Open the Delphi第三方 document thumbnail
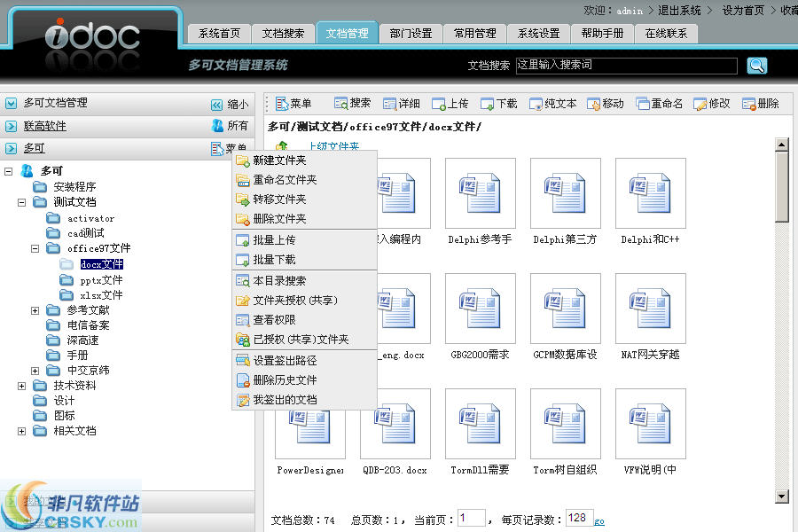The width and height of the screenshot is (798, 532). (x=565, y=194)
